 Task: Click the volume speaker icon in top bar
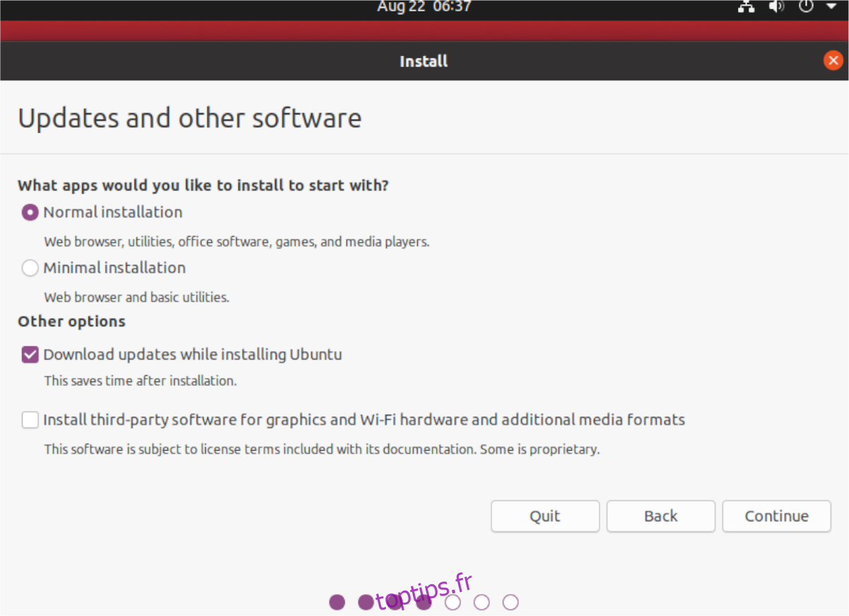777,7
